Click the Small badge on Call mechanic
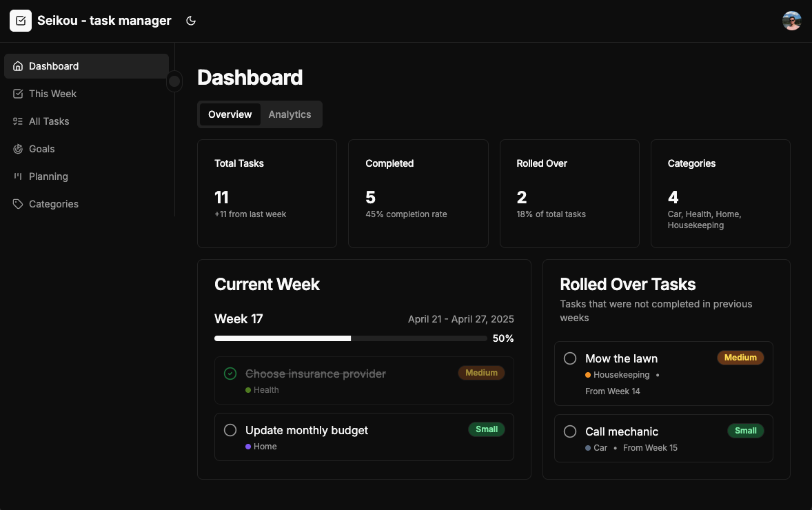Image resolution: width=812 pixels, height=510 pixels. 746,431
